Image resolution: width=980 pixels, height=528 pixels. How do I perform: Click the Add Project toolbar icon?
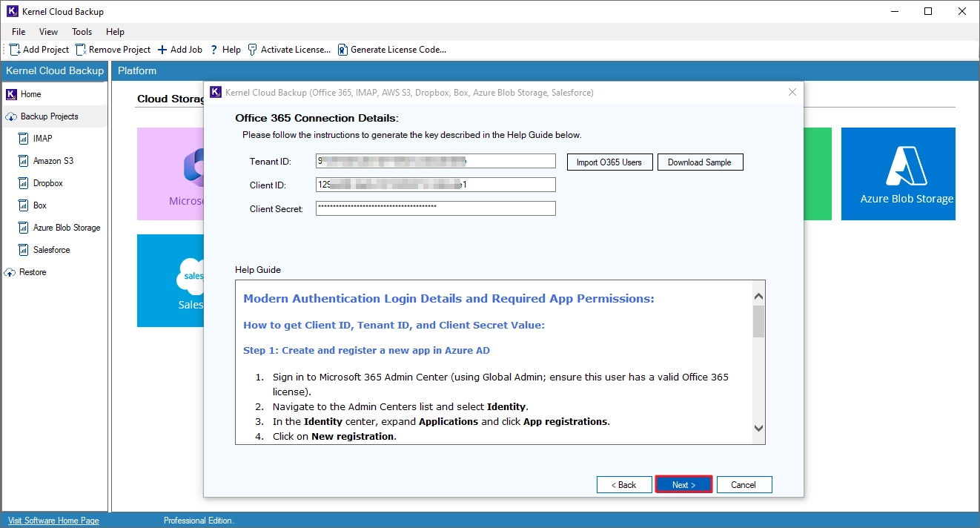point(15,50)
